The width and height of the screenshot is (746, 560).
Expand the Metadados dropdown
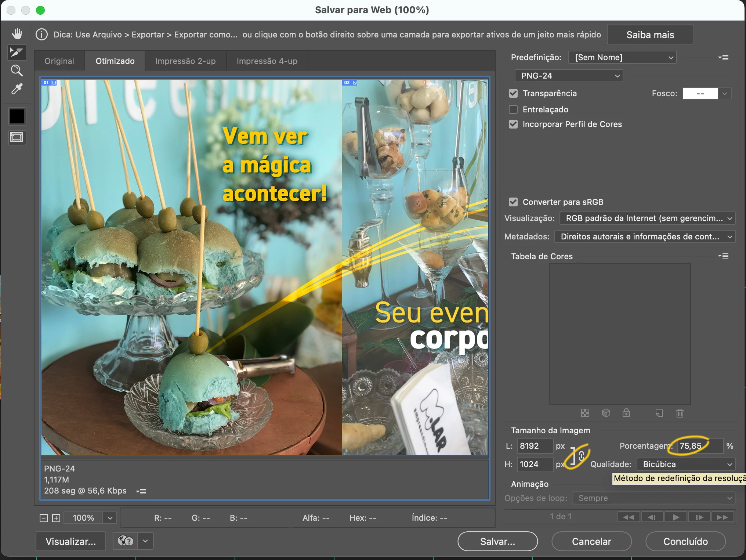pos(645,236)
